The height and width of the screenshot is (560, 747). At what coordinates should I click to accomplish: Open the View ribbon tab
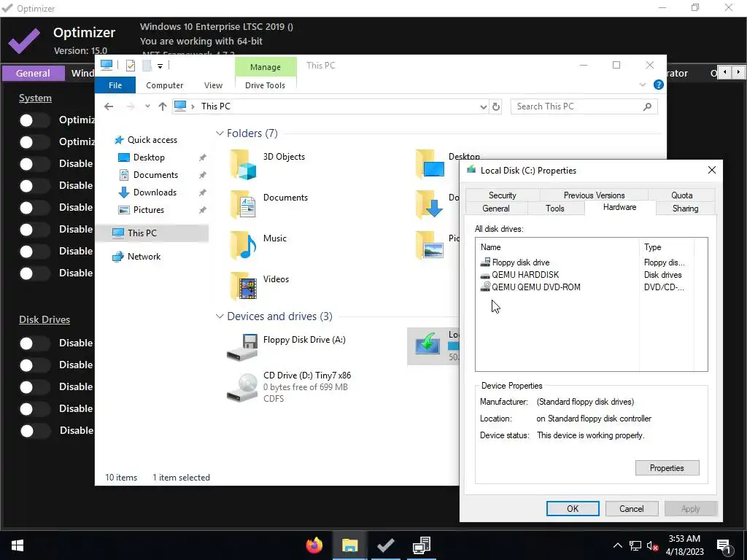click(213, 85)
